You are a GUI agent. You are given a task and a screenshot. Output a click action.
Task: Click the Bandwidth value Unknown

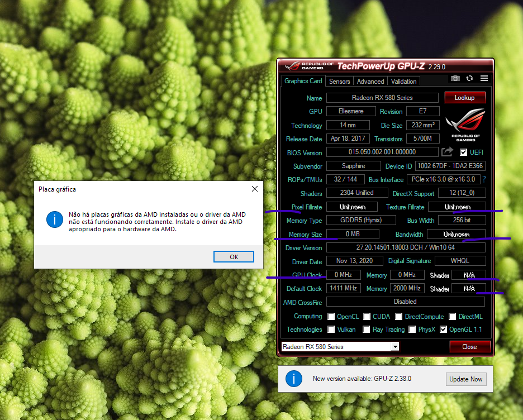(x=456, y=234)
